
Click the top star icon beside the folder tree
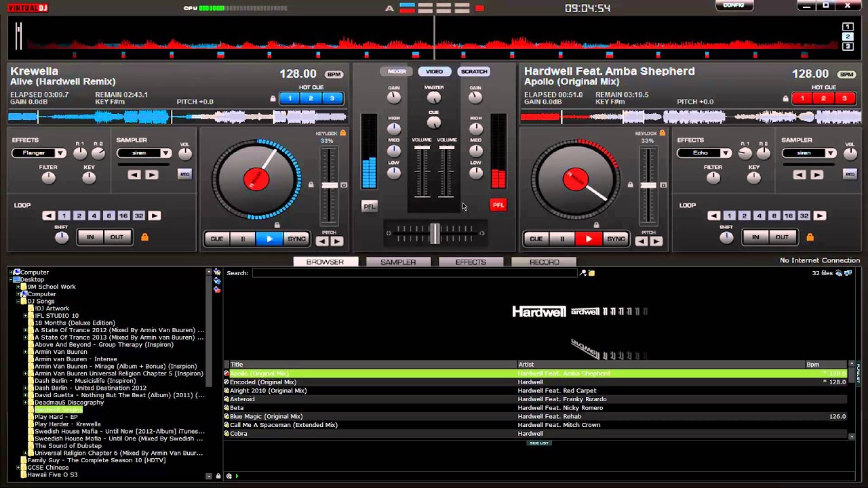tap(217, 272)
